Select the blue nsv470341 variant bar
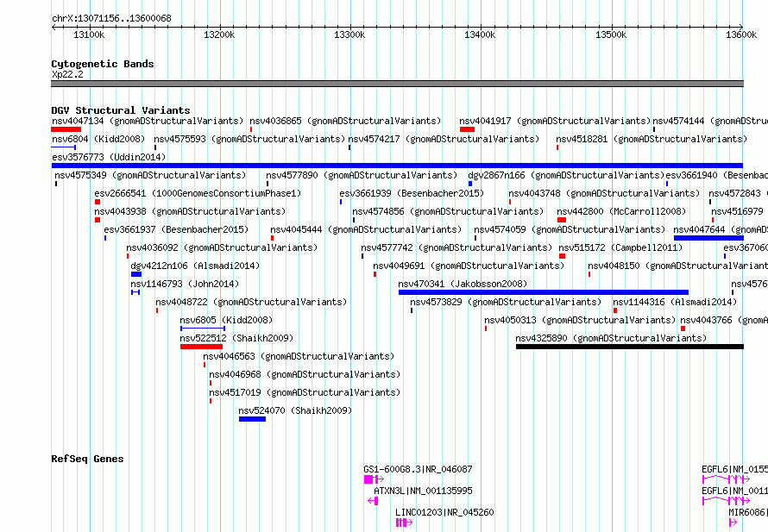 544,292
